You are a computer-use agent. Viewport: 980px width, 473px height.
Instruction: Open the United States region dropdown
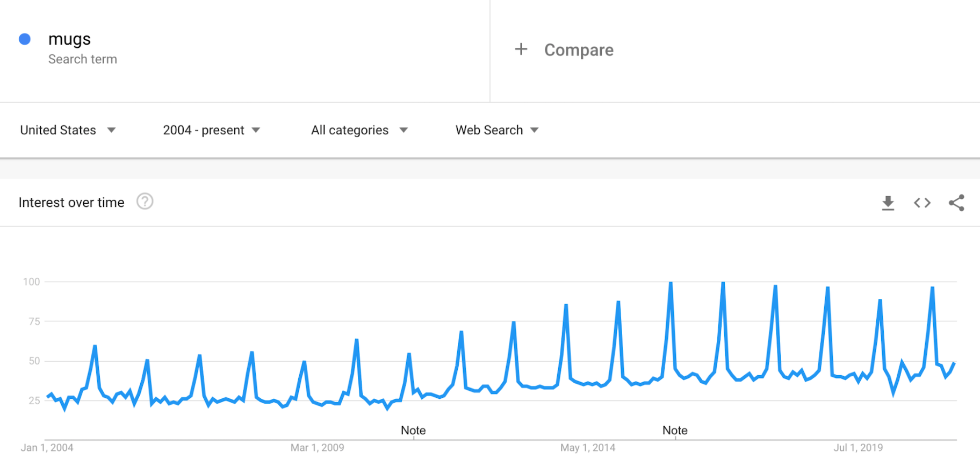pos(68,130)
